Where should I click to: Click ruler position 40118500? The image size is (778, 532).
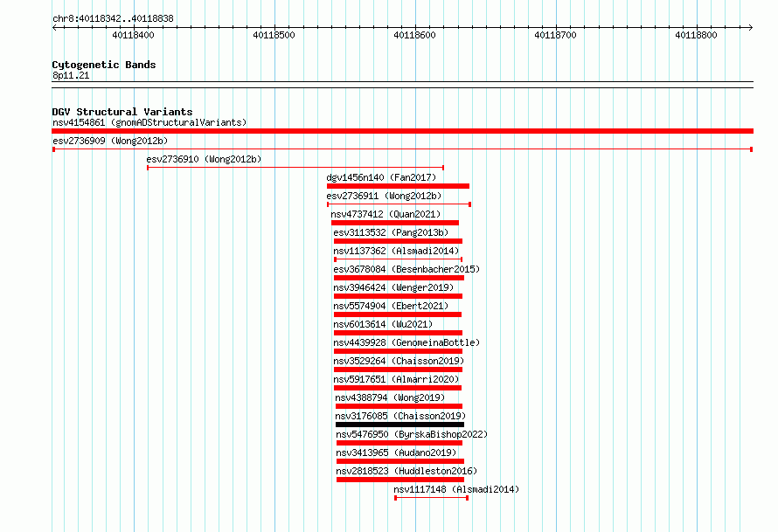pyautogui.click(x=274, y=35)
